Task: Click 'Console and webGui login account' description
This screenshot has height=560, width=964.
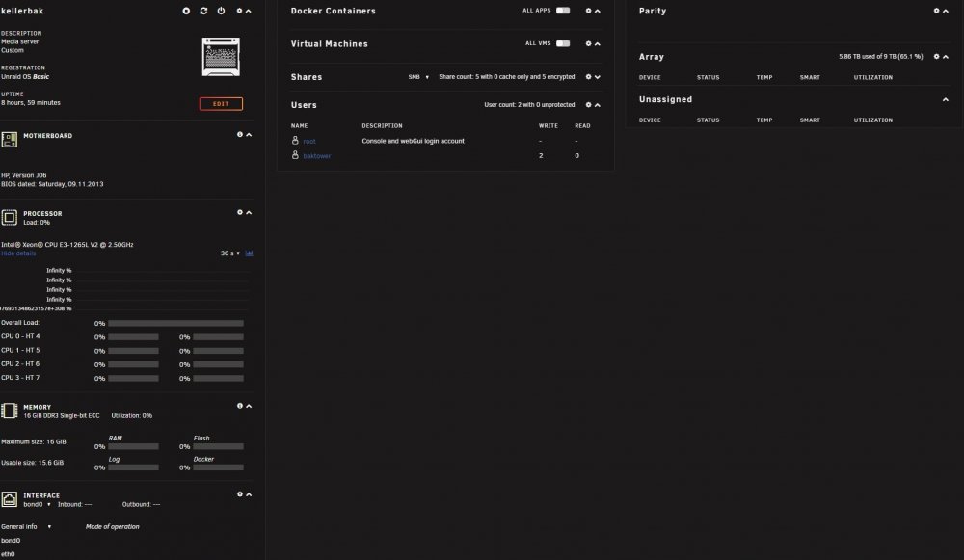Action: click(x=414, y=142)
